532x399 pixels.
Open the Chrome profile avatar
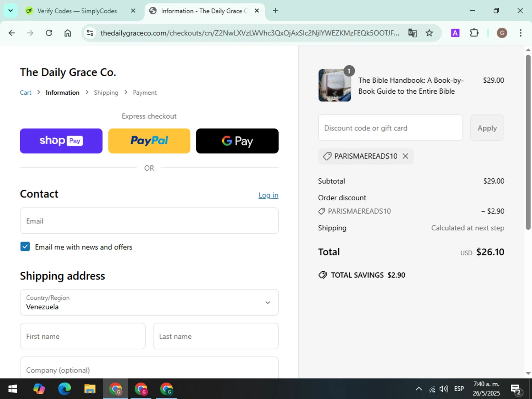point(501,33)
